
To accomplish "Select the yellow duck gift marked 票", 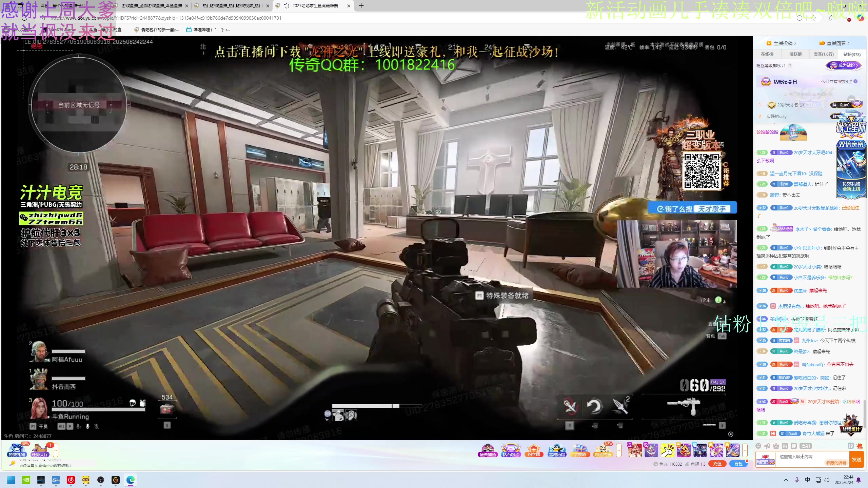I will (684, 450).
